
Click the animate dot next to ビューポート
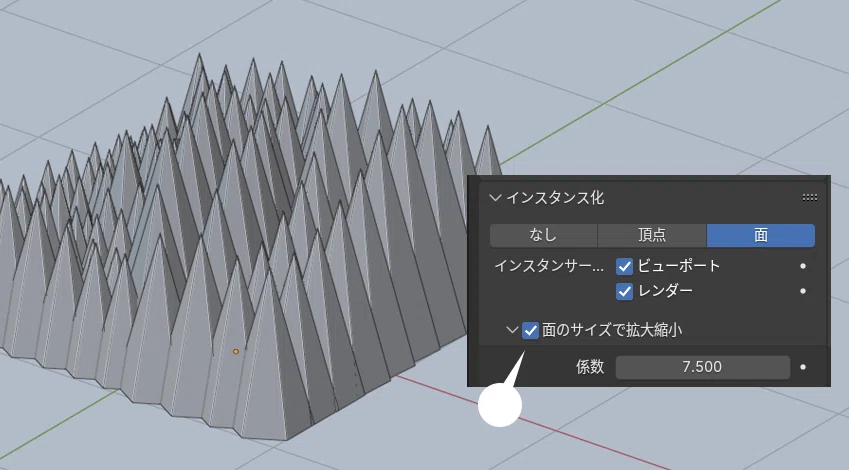tap(803, 266)
